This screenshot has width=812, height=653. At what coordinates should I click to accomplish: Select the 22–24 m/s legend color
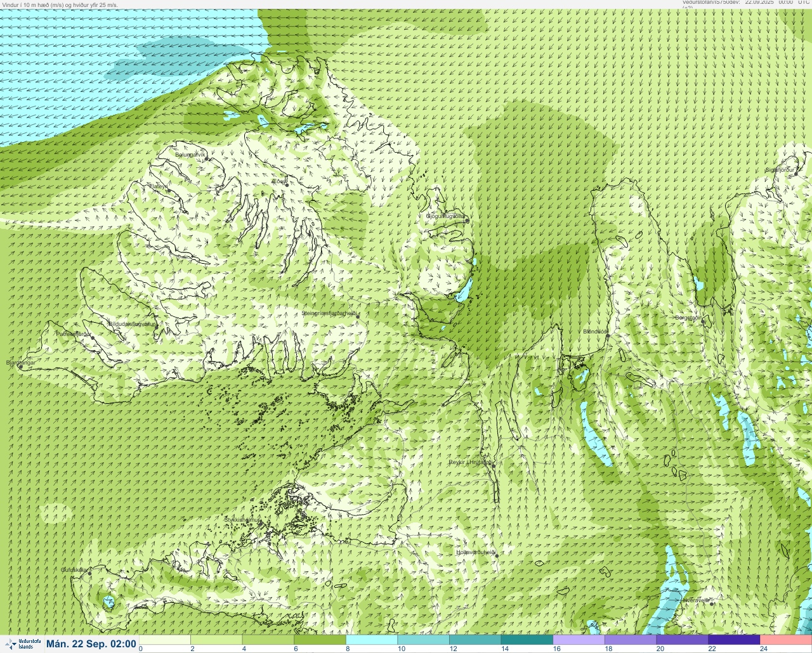click(734, 640)
